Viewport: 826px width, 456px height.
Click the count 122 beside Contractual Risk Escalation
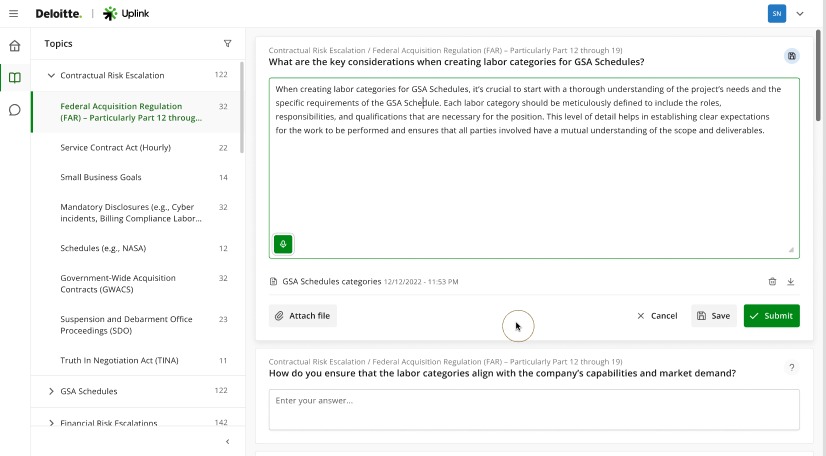[x=221, y=75]
